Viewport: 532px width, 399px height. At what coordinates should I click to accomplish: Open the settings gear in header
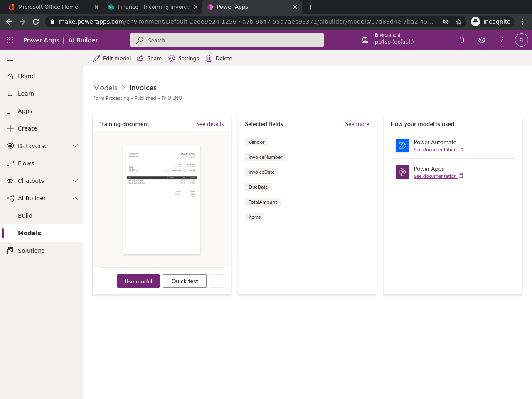point(482,40)
